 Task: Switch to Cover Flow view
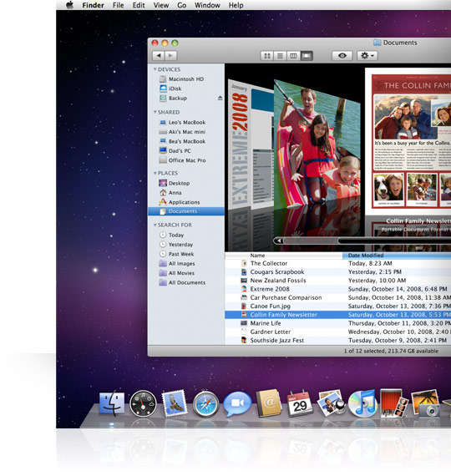pos(307,56)
